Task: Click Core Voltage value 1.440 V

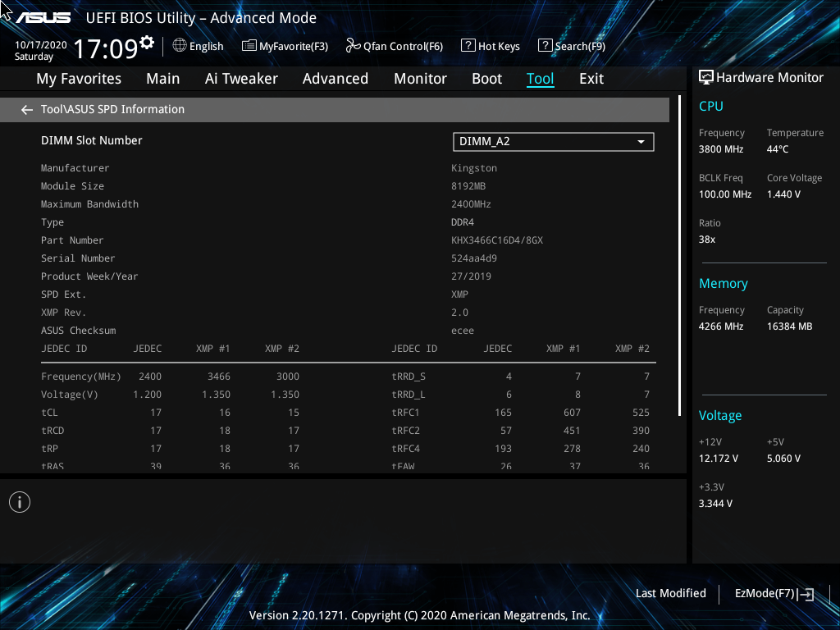Action: click(x=783, y=194)
